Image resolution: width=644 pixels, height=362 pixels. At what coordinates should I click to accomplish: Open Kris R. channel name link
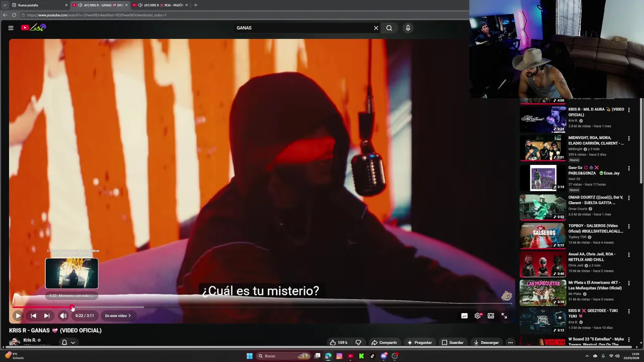coord(30,340)
